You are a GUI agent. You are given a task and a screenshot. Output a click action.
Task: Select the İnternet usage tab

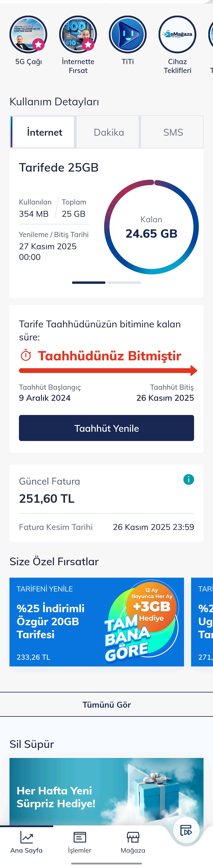pos(44,132)
